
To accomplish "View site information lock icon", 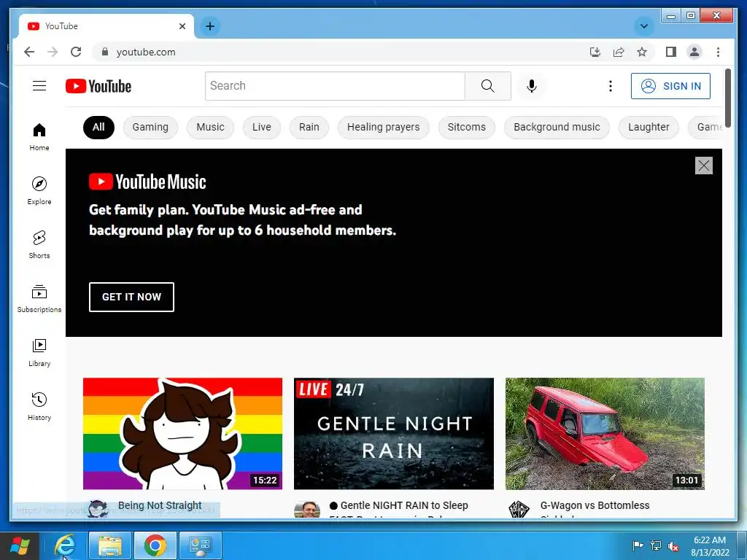I will click(x=105, y=52).
